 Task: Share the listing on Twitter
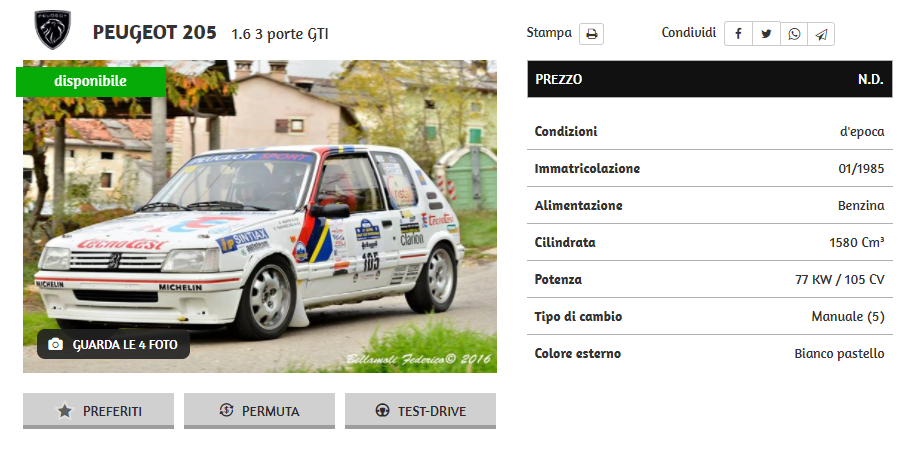click(766, 34)
